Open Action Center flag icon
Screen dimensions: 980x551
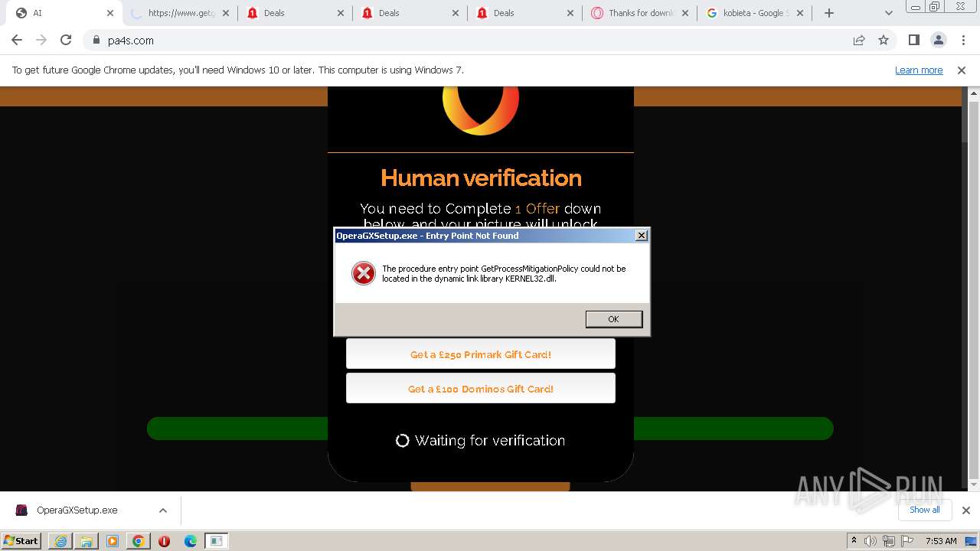[x=906, y=541]
